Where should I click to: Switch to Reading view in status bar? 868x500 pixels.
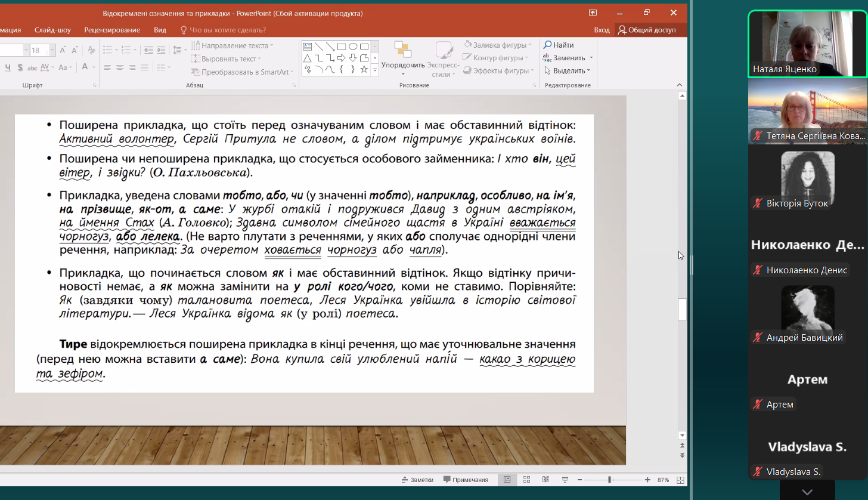545,480
